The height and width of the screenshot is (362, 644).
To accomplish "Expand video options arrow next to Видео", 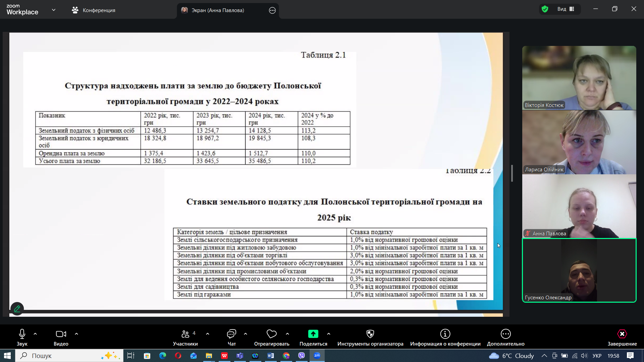I will pyautogui.click(x=76, y=334).
